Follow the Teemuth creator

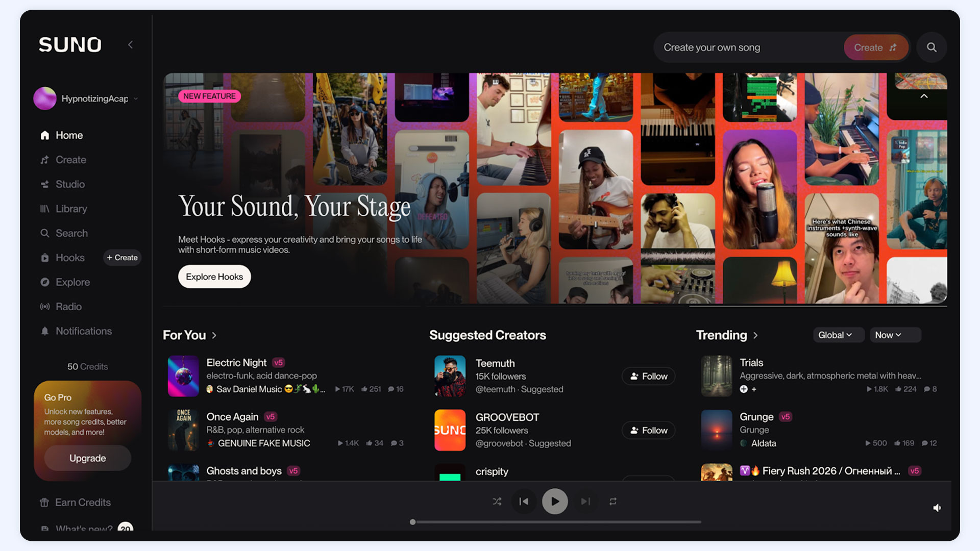[x=648, y=376]
